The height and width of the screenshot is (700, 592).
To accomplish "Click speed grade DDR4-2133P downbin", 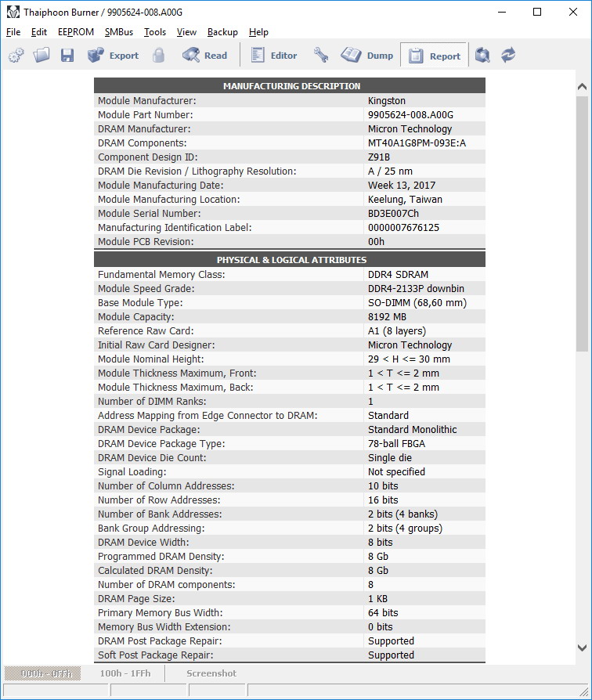I will 416,288.
